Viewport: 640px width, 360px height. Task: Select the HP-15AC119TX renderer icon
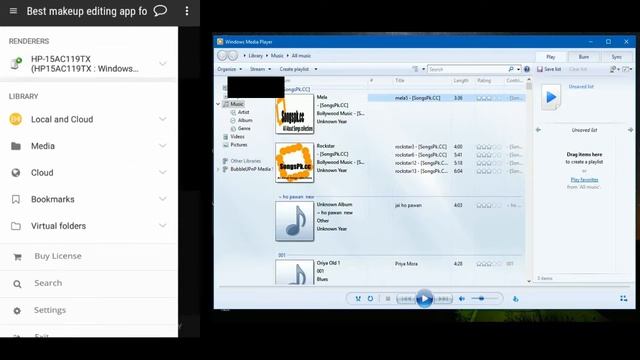pos(16,63)
